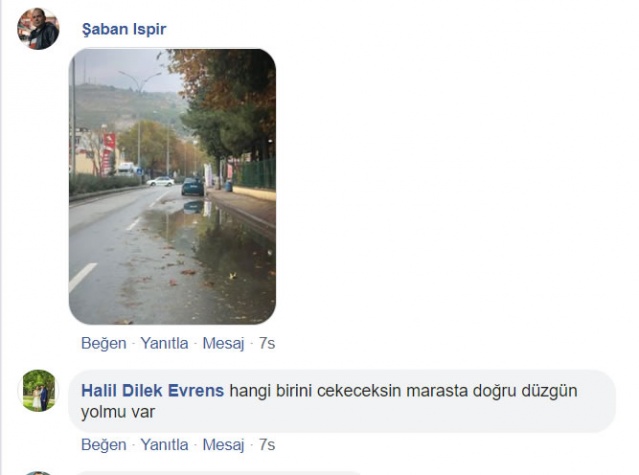Select Halil's comment text bubble
The height and width of the screenshot is (475, 639).
342,401
